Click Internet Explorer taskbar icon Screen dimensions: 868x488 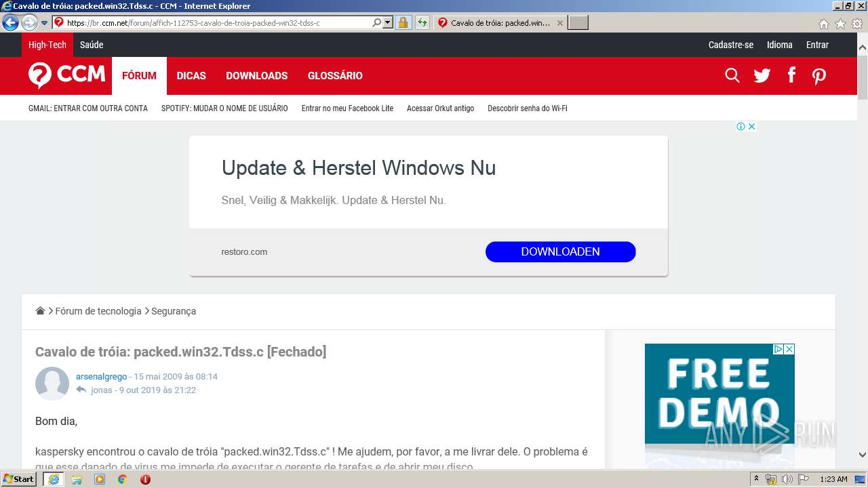tap(54, 479)
